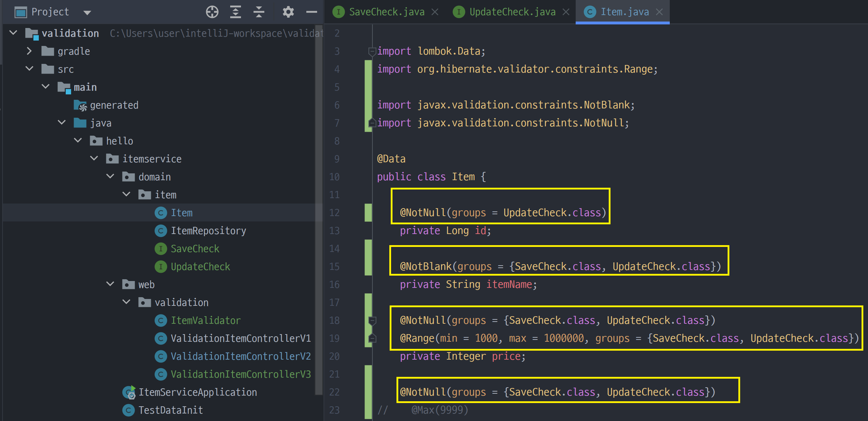Close the UpdateCheck.java editor tab
The image size is (868, 421).
click(566, 12)
